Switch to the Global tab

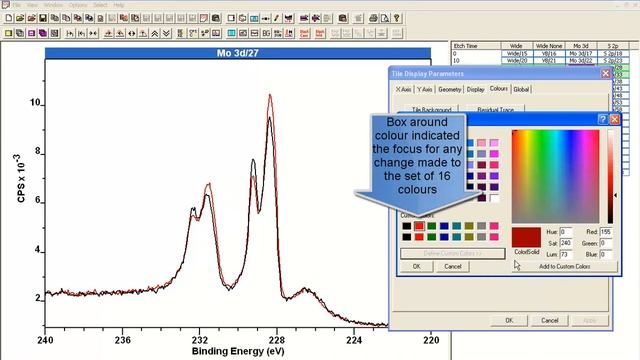(x=521, y=89)
